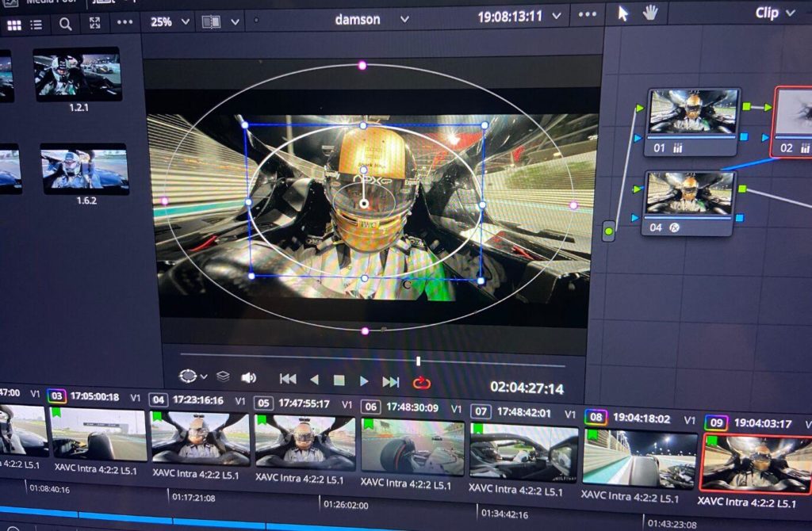Mute the viewer audio
812x531 pixels.
[249, 378]
